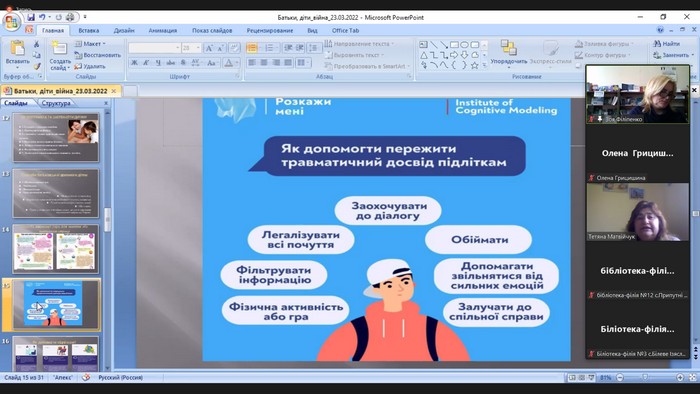The height and width of the screenshot is (394, 700).
Task: Pick the five-point star shape
Action: tap(475, 65)
